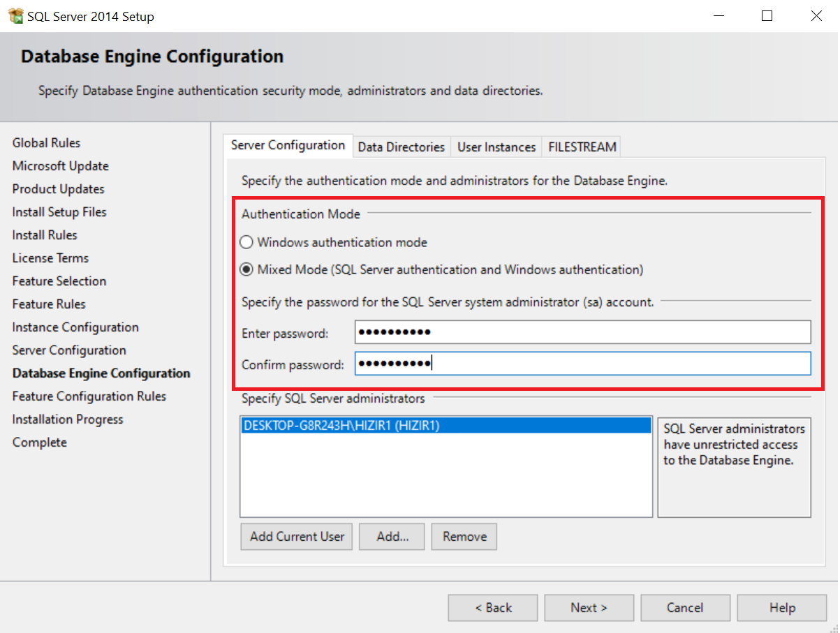
Task: Open the Data Directories tab
Action: click(401, 147)
